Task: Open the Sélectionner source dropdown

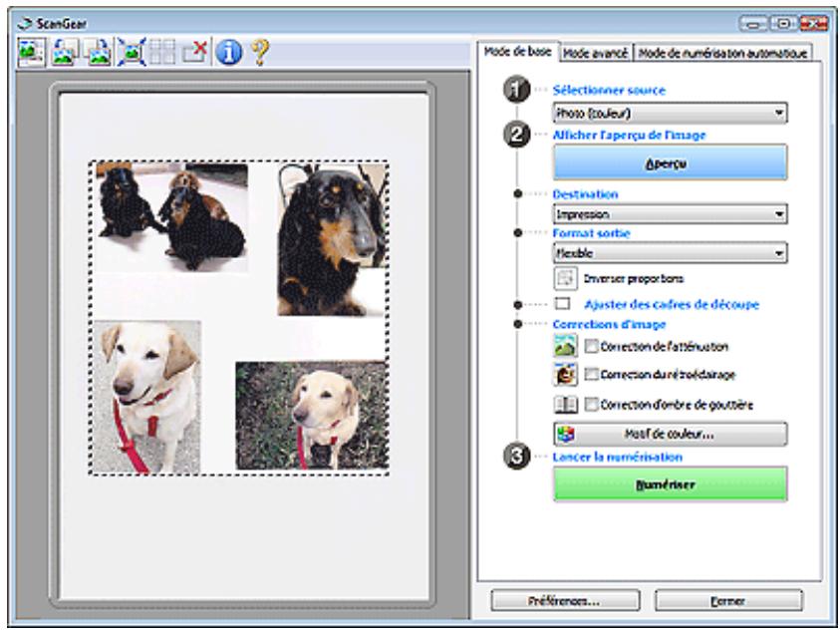Action: [x=671, y=113]
